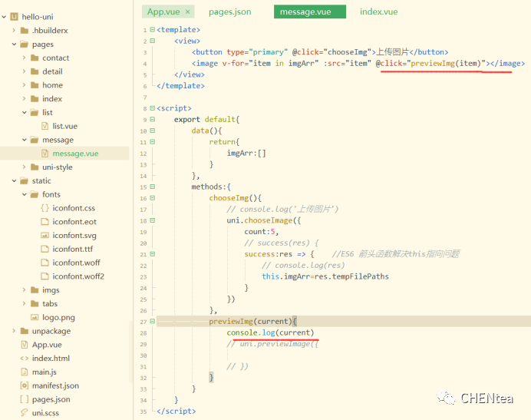Viewport: 531px width, 420px height.
Task: Close the App.vue tab
Action: (x=188, y=12)
